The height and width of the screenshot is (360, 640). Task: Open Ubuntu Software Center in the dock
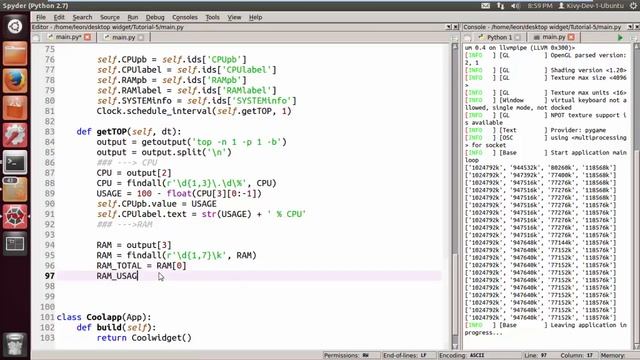[x=15, y=108]
